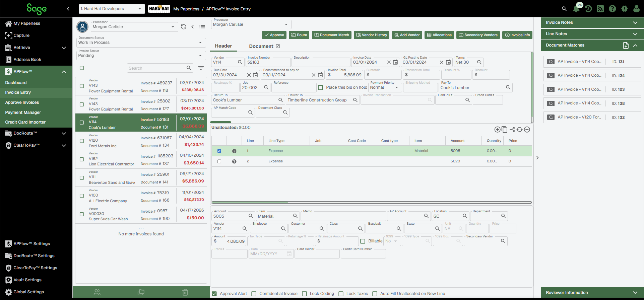The width and height of the screenshot is (644, 300).
Task: Check the line 2 Expense row checkbox
Action: pyautogui.click(x=219, y=161)
